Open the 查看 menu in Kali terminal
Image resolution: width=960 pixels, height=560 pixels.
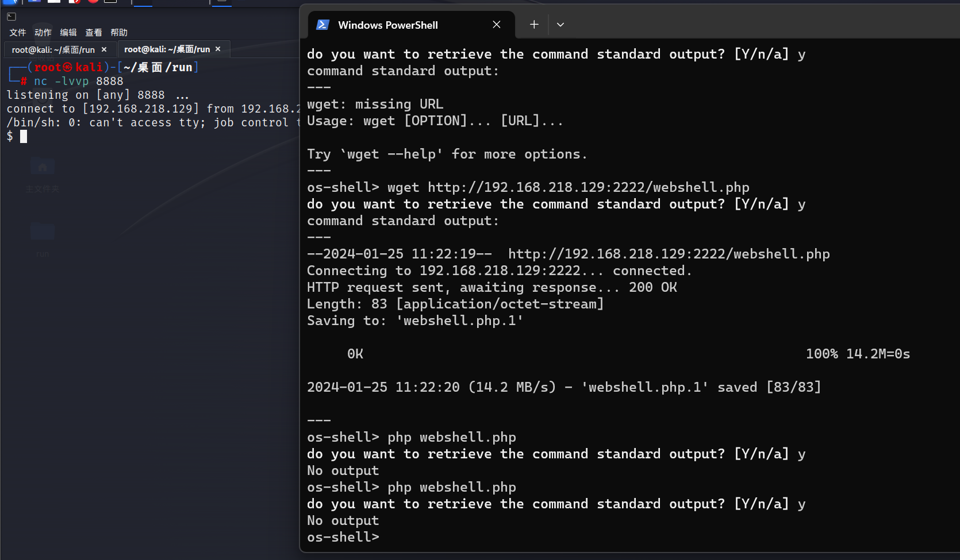[94, 33]
